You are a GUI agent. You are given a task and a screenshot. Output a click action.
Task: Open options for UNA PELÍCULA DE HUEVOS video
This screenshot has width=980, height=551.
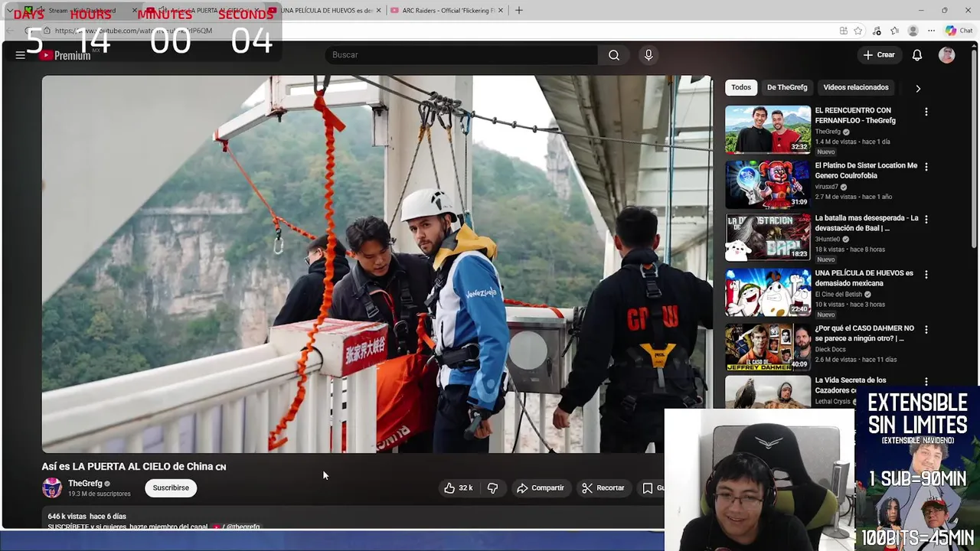pyautogui.click(x=926, y=274)
